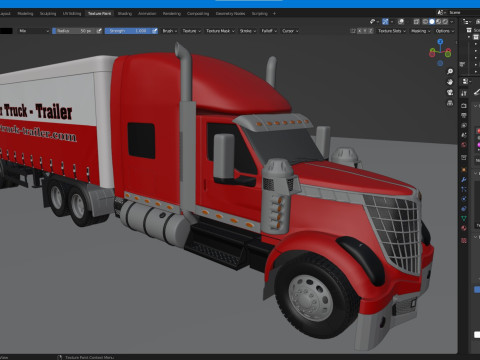Toggle viewport overlays
The width and height of the screenshot is (480, 360).
[401, 22]
